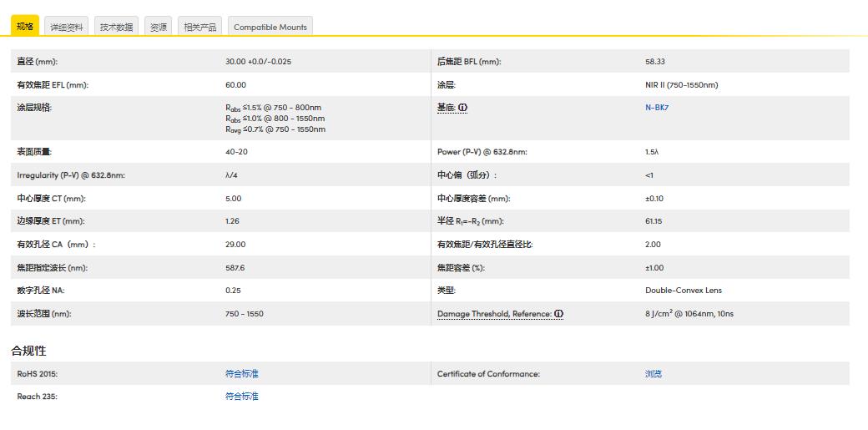Select the 规格 tab

click(x=25, y=27)
